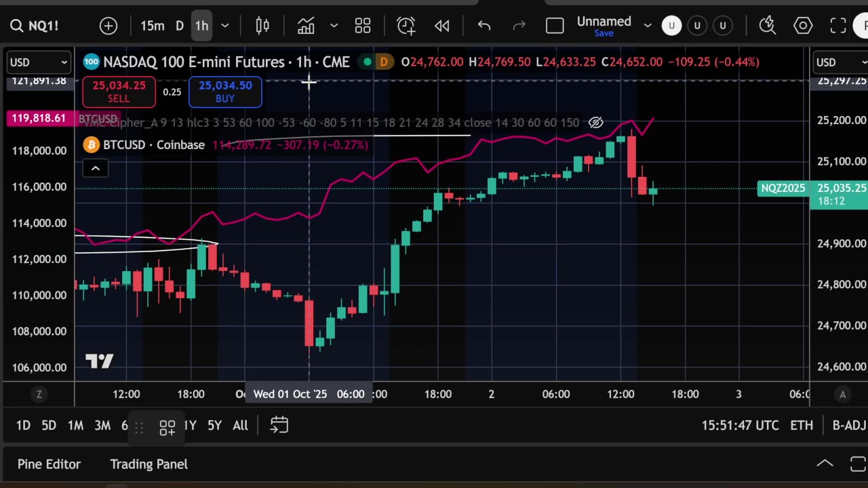
Task: Expand the indicators favorites dropdown arrow
Action: click(334, 26)
